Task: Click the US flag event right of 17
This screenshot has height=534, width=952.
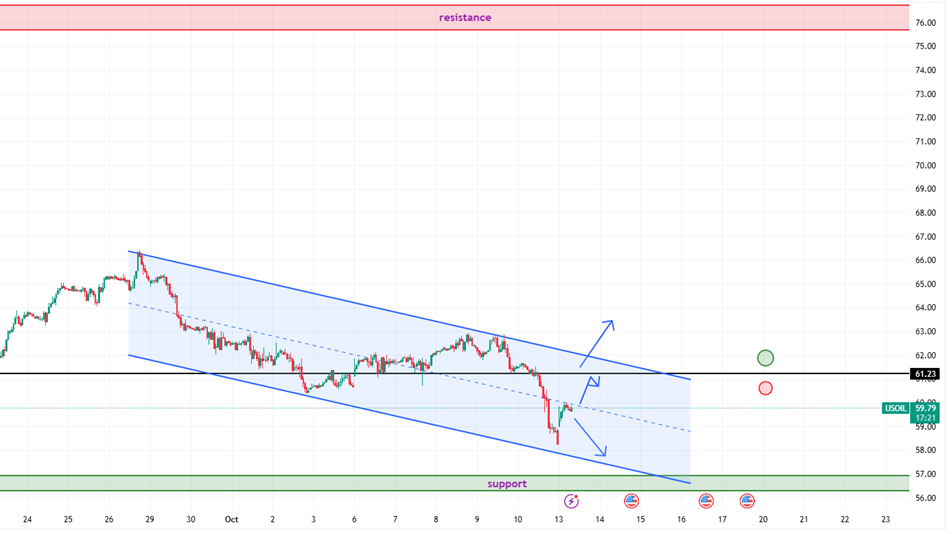Action: [x=747, y=500]
